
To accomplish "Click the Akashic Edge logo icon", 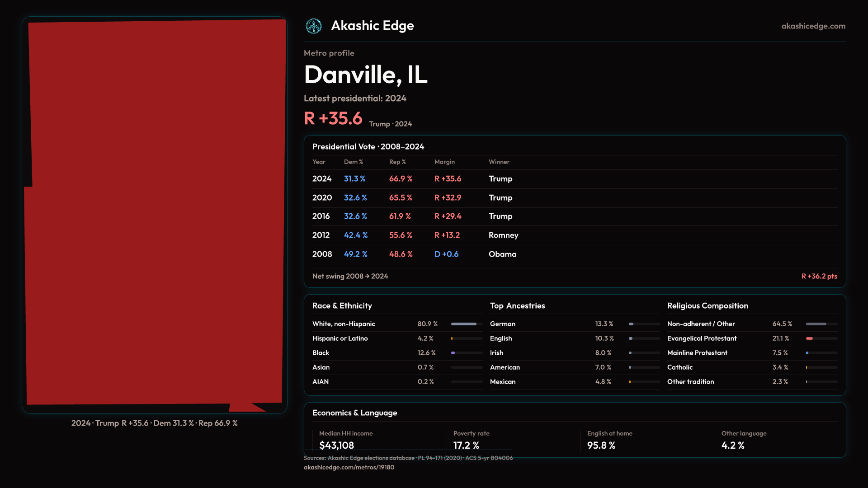I will pyautogui.click(x=313, y=26).
